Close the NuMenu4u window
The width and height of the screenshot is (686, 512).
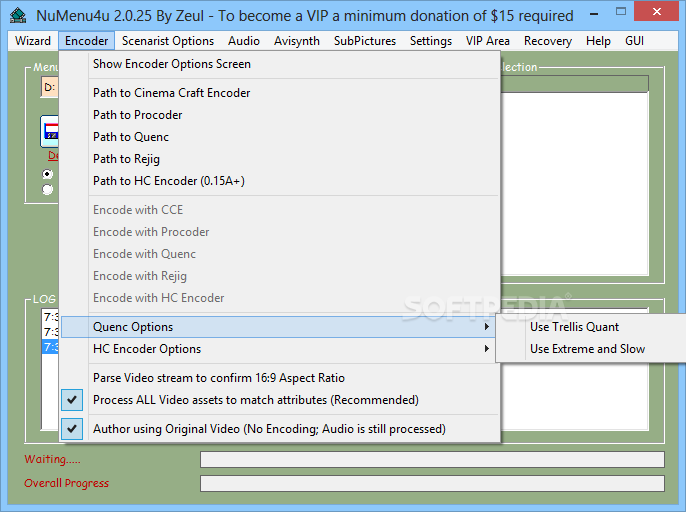pos(657,12)
